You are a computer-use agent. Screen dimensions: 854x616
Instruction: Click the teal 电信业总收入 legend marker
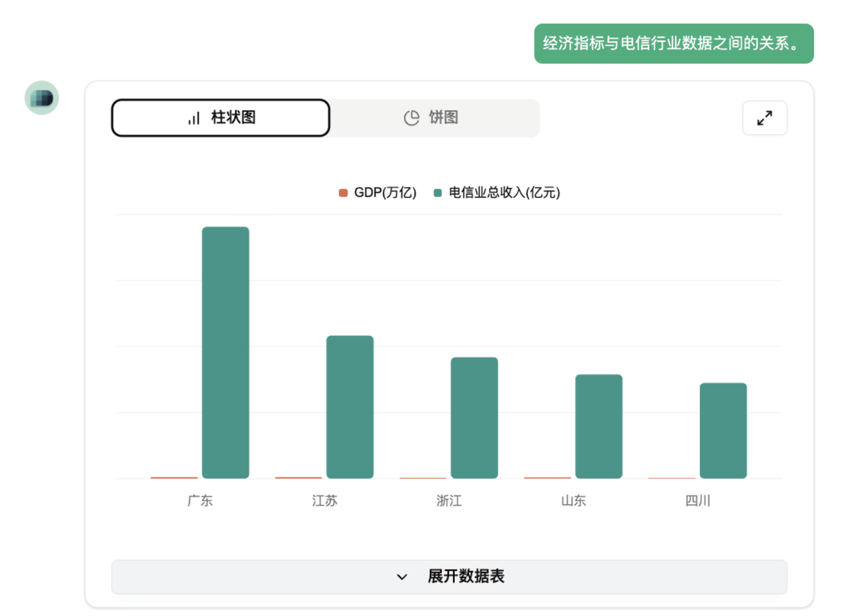(438, 193)
